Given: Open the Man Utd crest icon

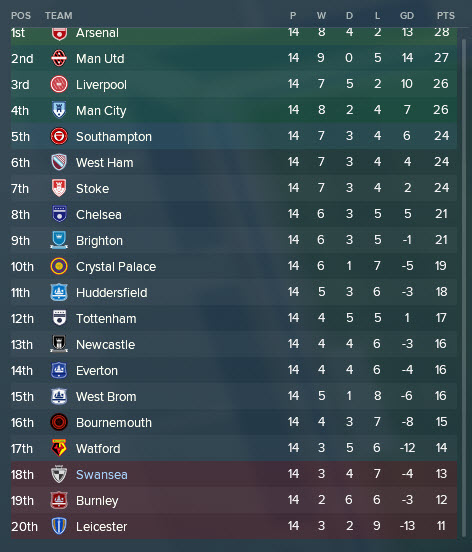Looking at the screenshot, I should click(59, 58).
